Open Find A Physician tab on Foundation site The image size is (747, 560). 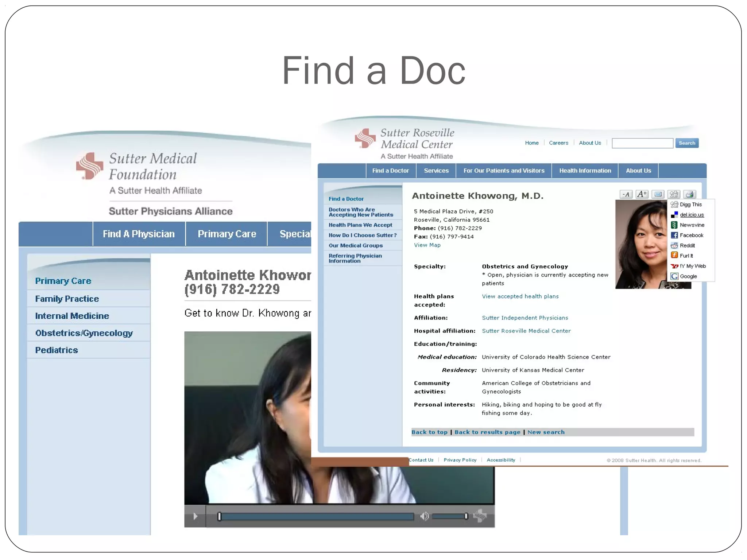click(139, 234)
